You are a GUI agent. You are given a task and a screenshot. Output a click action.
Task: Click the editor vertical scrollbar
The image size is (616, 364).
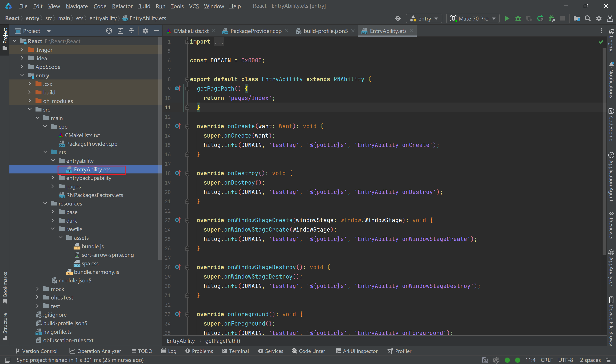pos(604,147)
